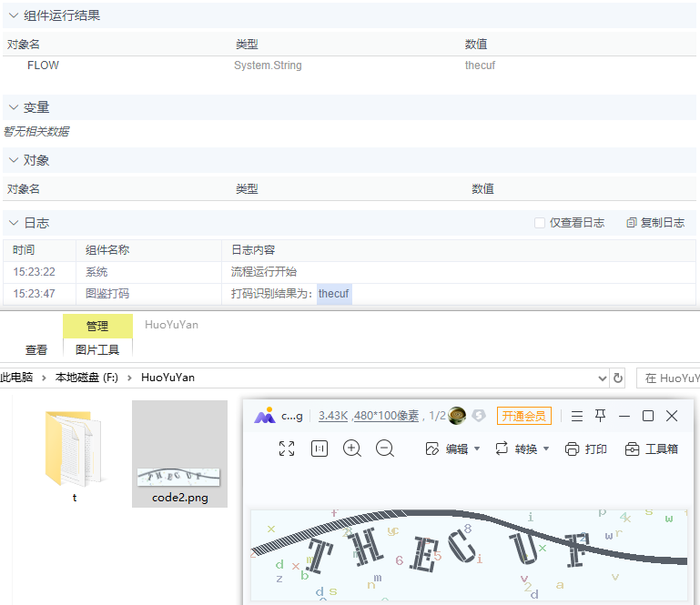Click the 480*100像素 dimensions link
The image size is (700, 605).
(386, 416)
